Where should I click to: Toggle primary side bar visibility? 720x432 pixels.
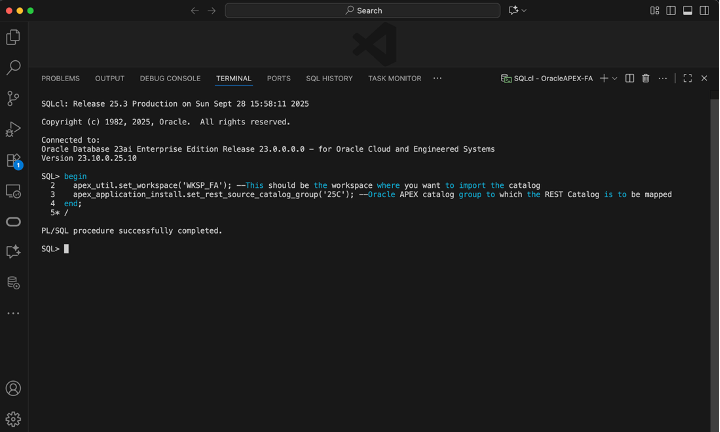click(x=671, y=11)
